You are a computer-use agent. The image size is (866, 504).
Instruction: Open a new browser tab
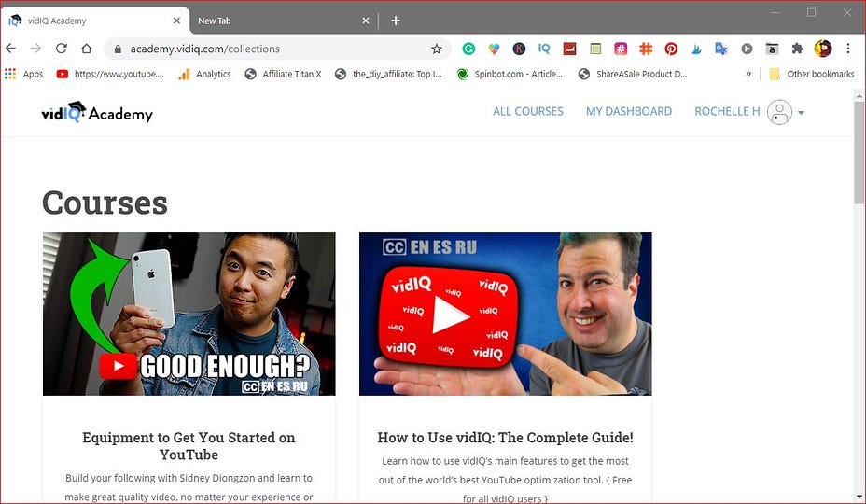tap(396, 21)
